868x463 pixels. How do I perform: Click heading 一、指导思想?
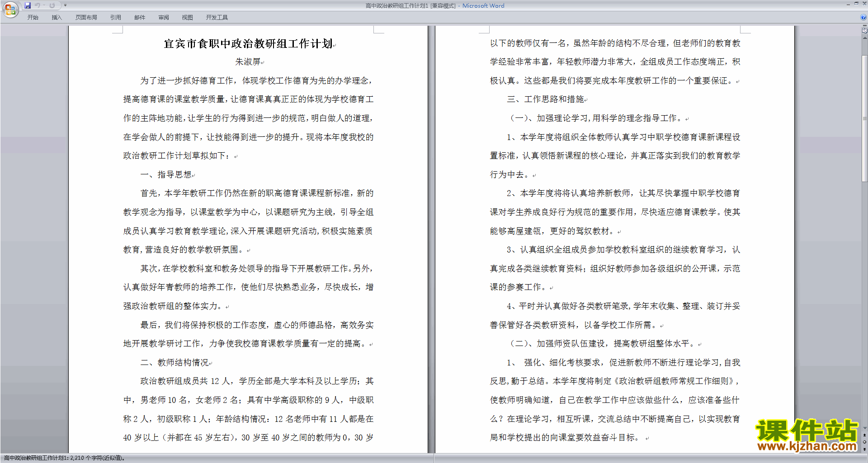pos(166,174)
